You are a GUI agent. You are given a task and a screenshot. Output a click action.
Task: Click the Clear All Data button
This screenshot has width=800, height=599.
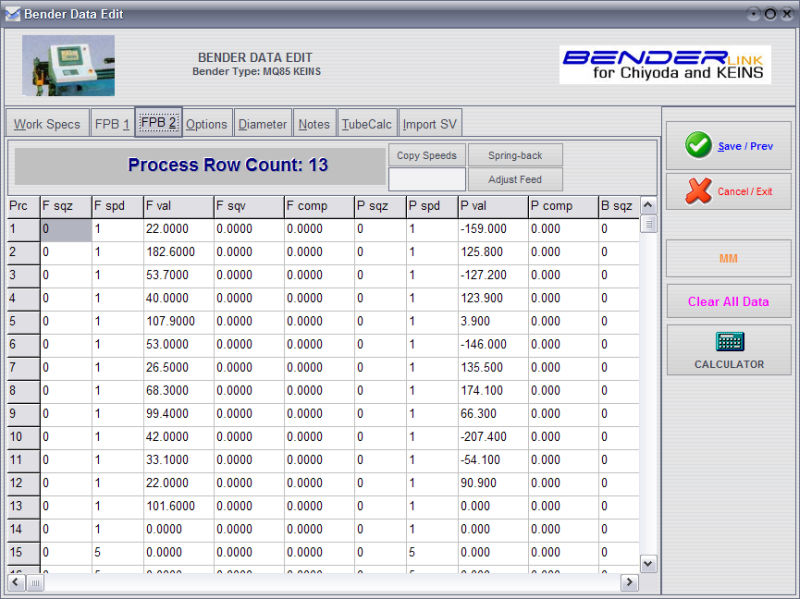pyautogui.click(x=728, y=301)
